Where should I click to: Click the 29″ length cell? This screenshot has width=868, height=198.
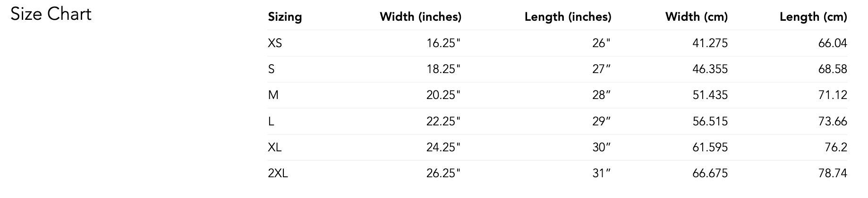click(x=601, y=122)
